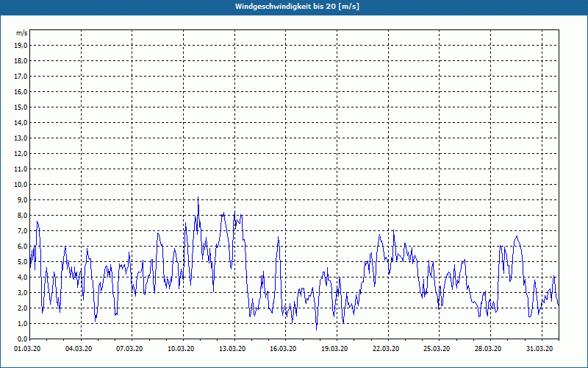
Task: Click the 5,0 y-axis label
Action: [x=22, y=262]
